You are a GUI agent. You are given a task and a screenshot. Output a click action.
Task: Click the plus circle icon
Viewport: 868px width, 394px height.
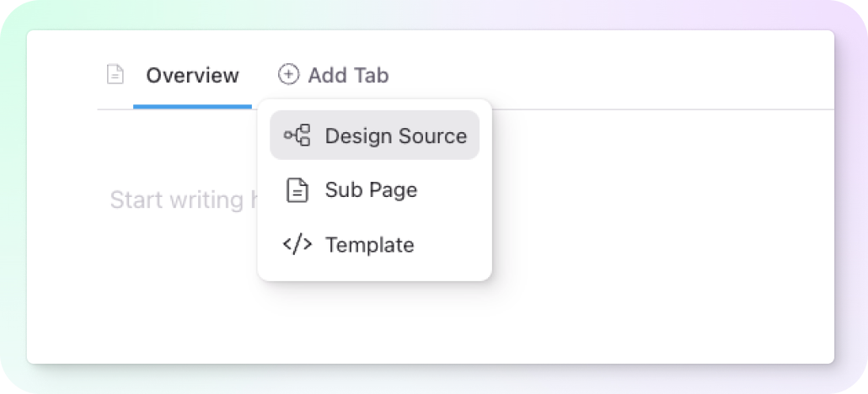(288, 74)
